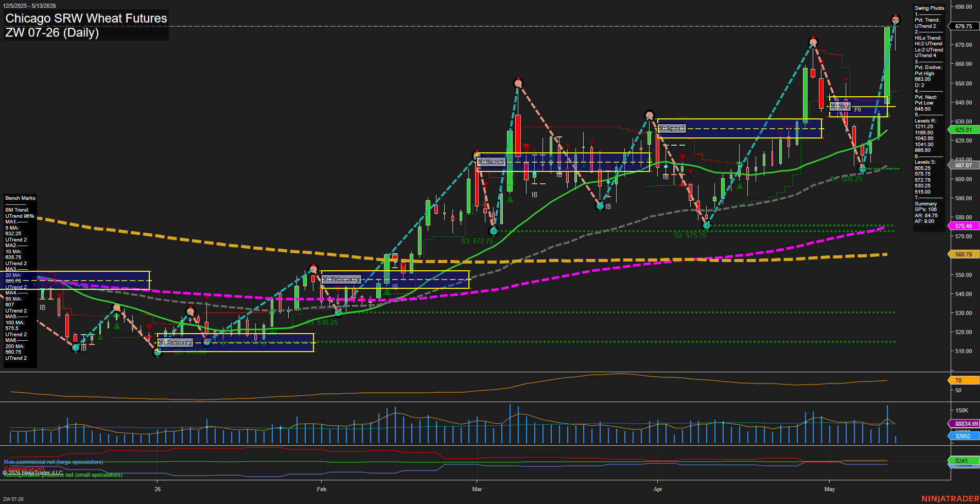
Task: Click the gray 607.07 price axis tag
Action: [x=964, y=165]
